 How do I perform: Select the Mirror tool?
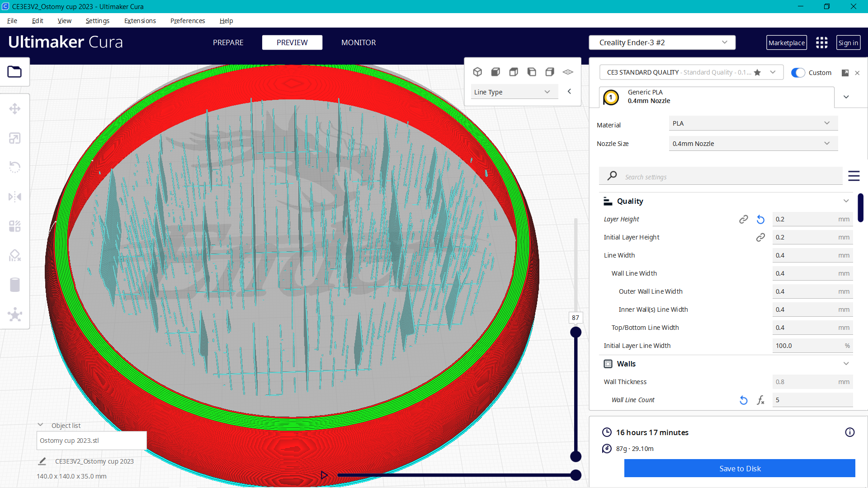14,197
